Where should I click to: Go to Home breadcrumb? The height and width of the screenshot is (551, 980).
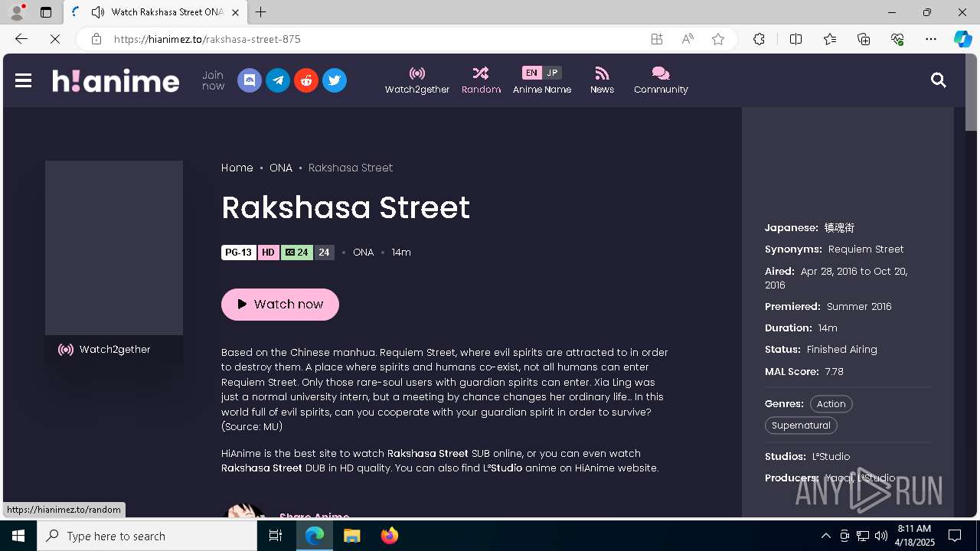237,168
